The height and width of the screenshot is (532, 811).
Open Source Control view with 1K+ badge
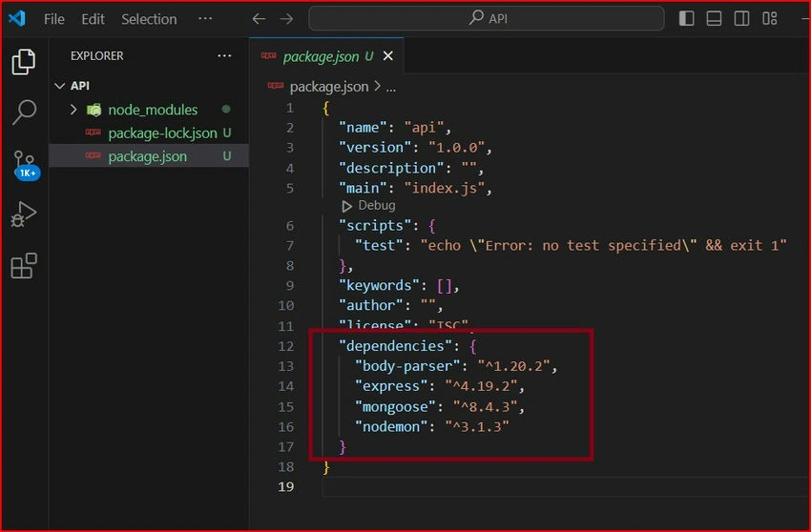click(26, 165)
